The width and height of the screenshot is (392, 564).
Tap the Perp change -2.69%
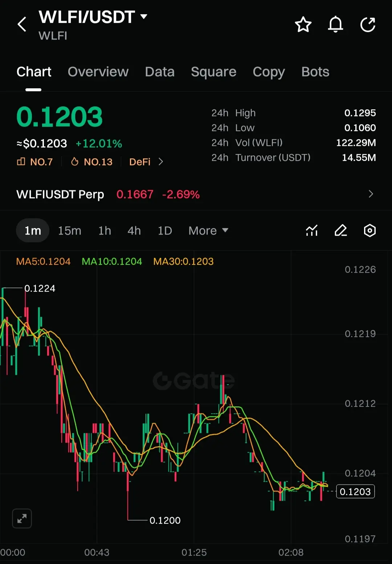click(181, 194)
